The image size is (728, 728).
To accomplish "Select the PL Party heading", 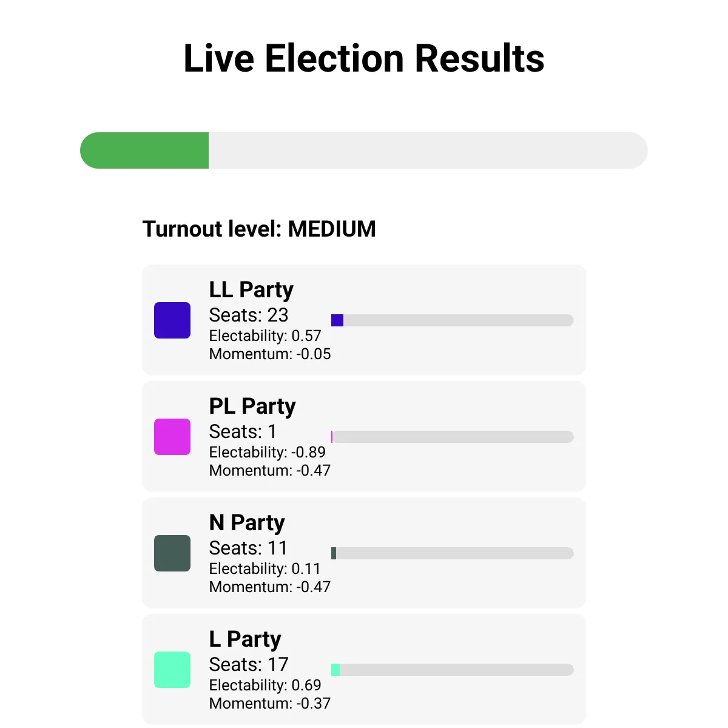I will 252,406.
